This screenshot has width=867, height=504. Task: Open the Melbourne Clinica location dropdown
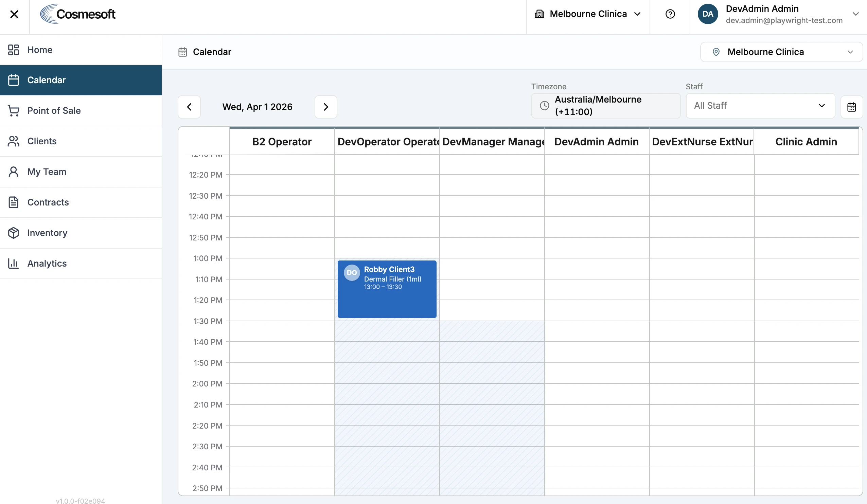781,52
